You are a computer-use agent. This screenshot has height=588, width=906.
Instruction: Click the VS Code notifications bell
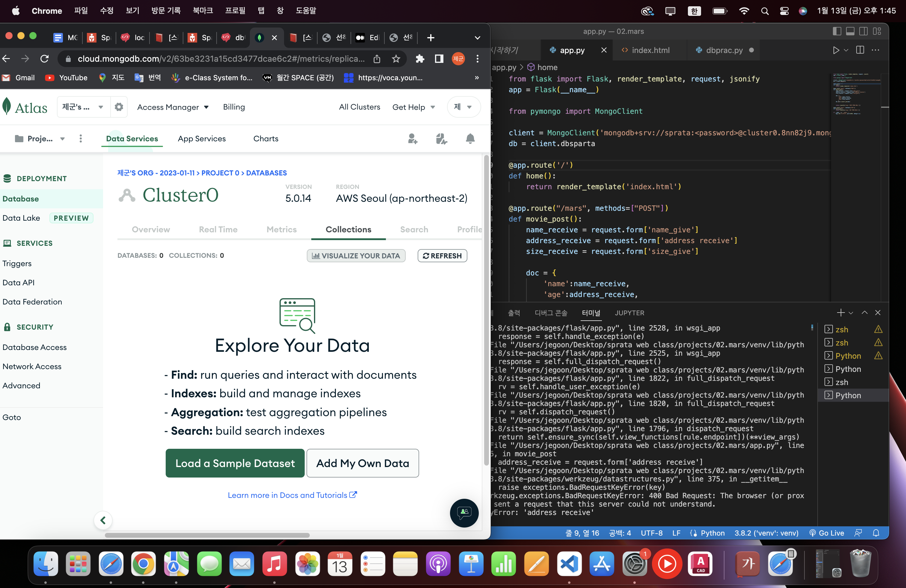click(876, 533)
